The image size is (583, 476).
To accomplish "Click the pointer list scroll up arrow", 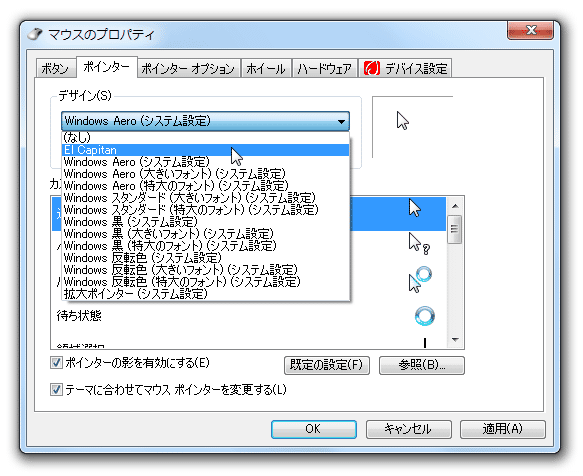I will (455, 206).
